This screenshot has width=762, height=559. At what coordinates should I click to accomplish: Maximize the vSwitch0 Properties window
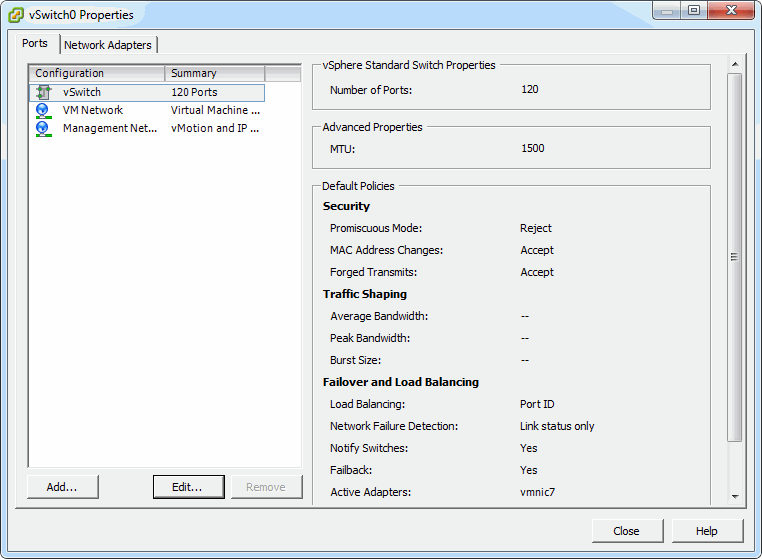tap(694, 10)
